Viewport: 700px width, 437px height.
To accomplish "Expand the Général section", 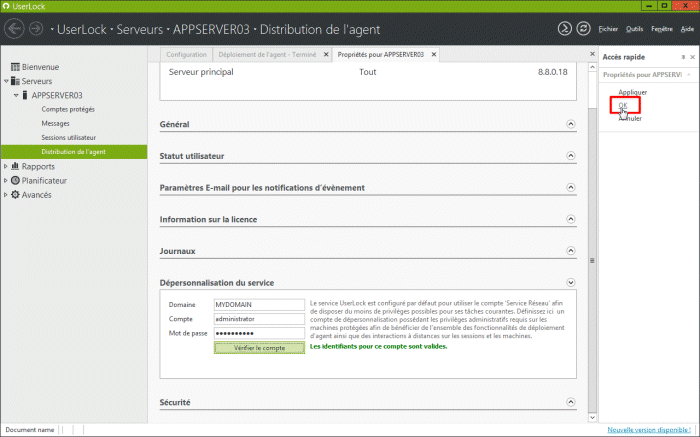I will coord(571,124).
